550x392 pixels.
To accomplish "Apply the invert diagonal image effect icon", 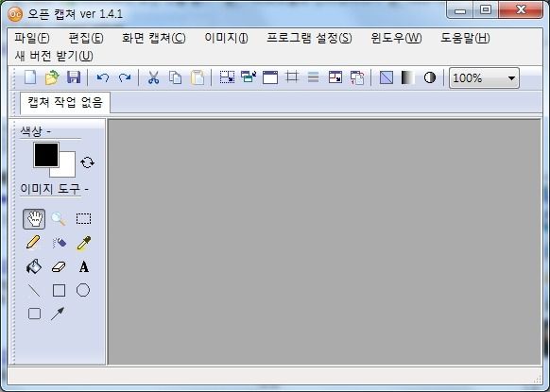I will tap(387, 77).
